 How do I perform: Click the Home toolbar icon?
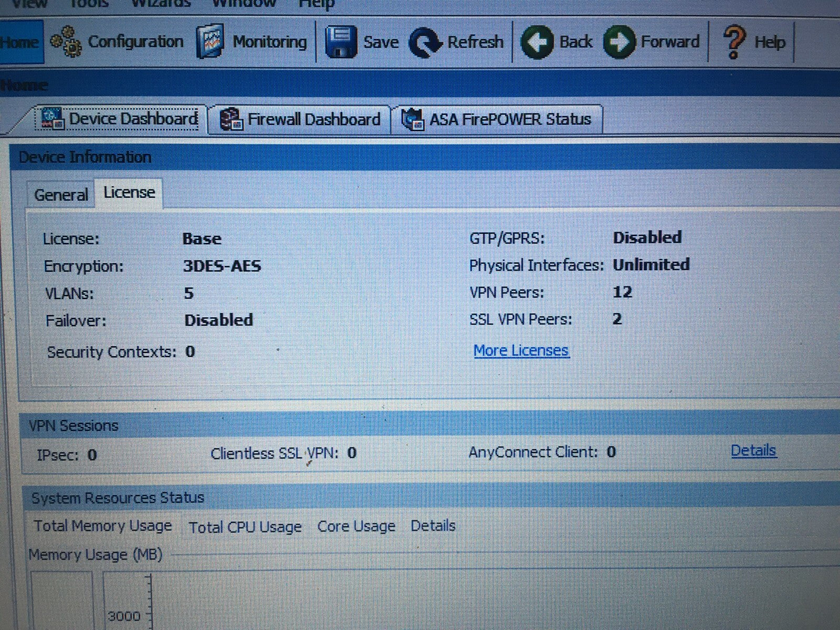(x=20, y=41)
